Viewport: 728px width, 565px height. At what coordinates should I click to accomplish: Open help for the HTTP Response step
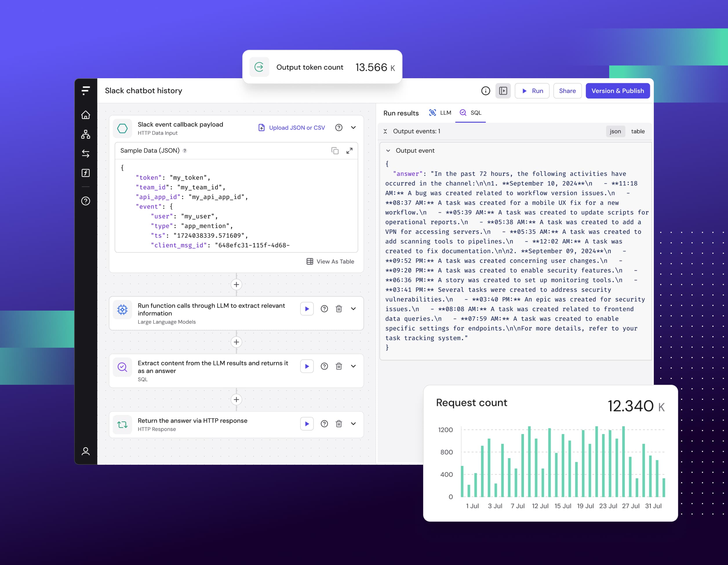pyautogui.click(x=324, y=424)
